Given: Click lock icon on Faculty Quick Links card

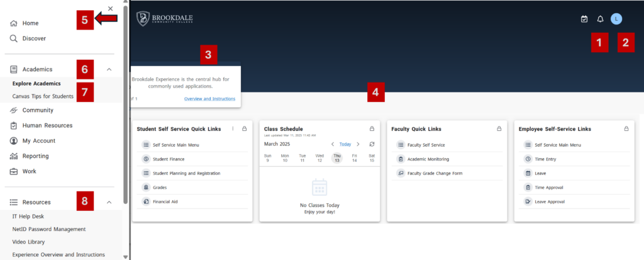Looking at the screenshot, I should (x=499, y=129).
